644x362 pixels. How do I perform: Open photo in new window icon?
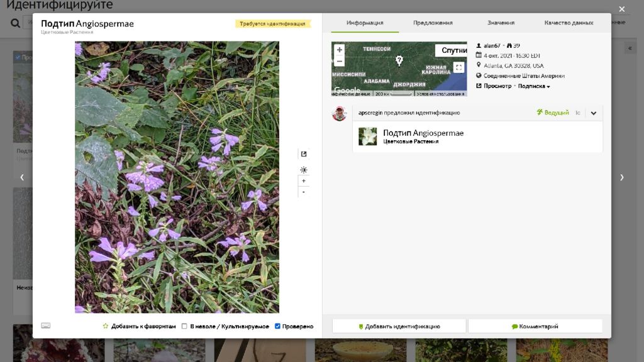click(x=304, y=154)
